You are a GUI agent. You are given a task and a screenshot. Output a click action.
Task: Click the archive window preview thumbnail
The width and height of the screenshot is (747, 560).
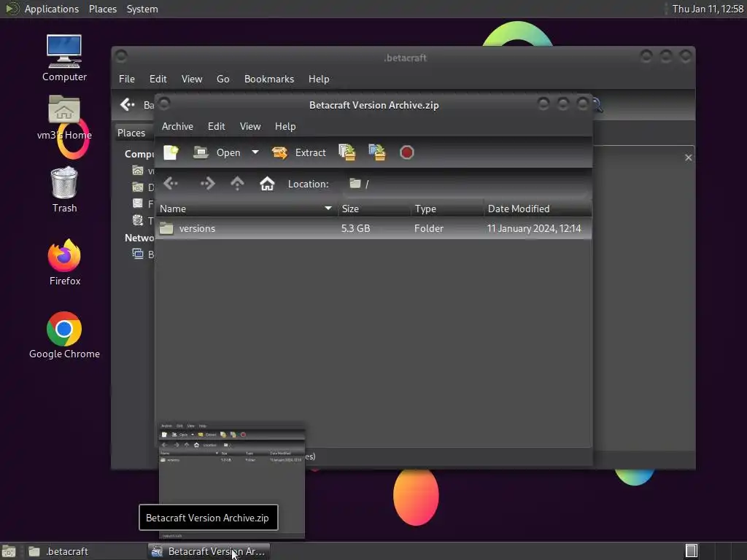tap(231, 480)
